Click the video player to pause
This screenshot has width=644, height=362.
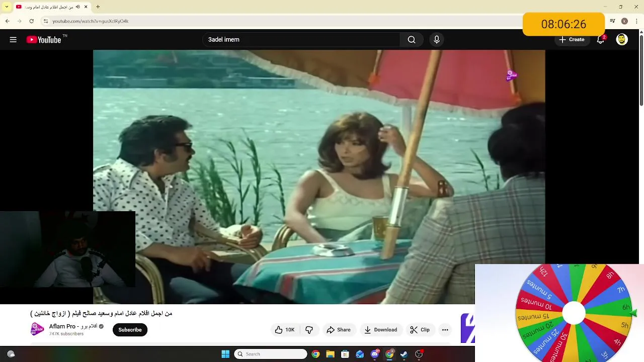point(319,176)
